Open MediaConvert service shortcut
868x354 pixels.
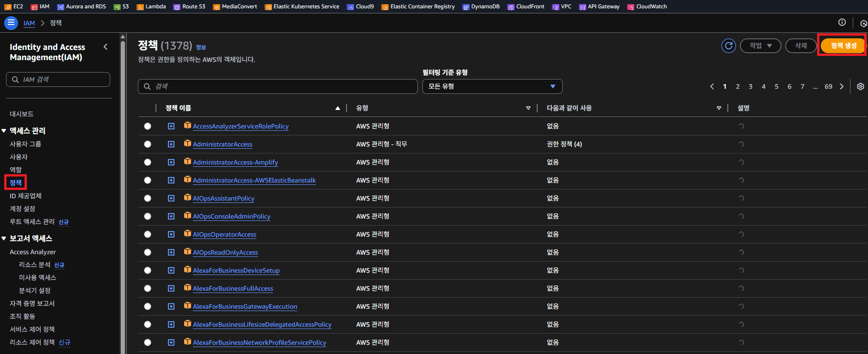pos(235,6)
